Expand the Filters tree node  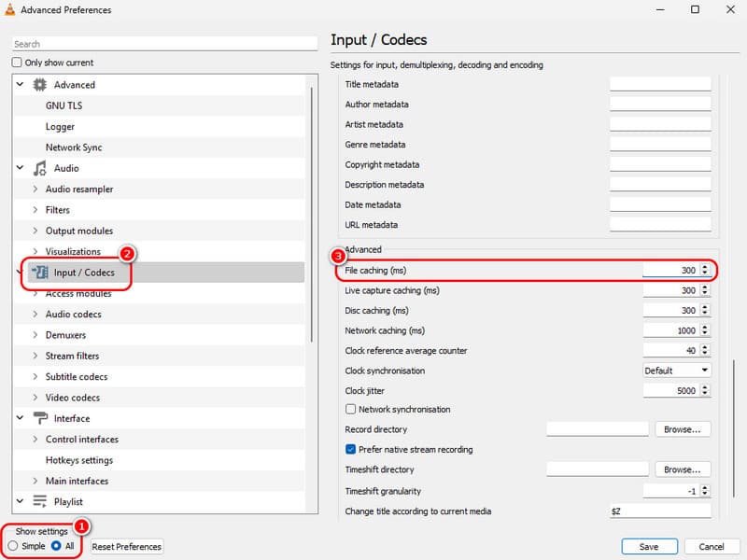[x=35, y=210]
